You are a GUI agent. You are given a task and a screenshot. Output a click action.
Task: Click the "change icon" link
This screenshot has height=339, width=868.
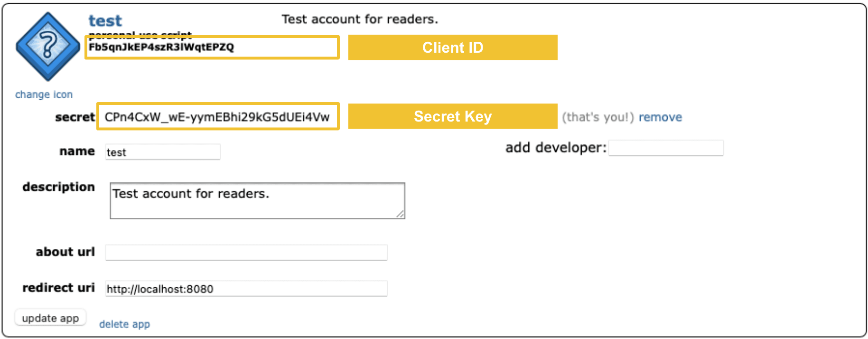[x=44, y=94]
